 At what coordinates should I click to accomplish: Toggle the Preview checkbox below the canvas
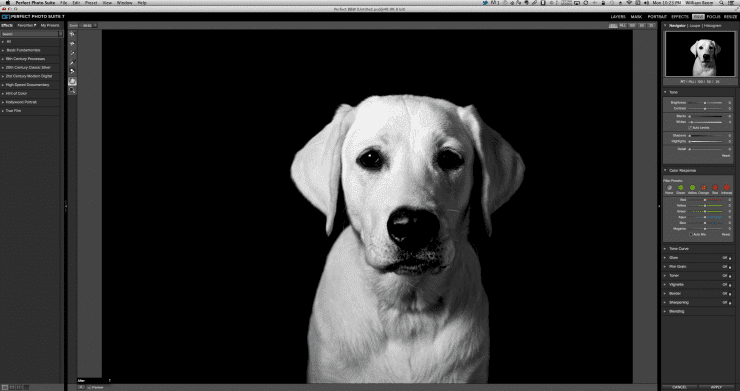click(x=89, y=387)
